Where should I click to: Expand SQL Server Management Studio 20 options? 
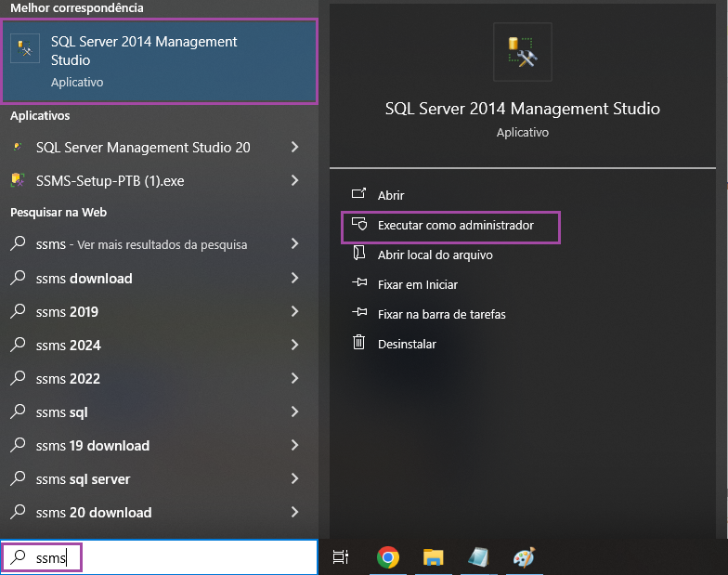tap(294, 148)
